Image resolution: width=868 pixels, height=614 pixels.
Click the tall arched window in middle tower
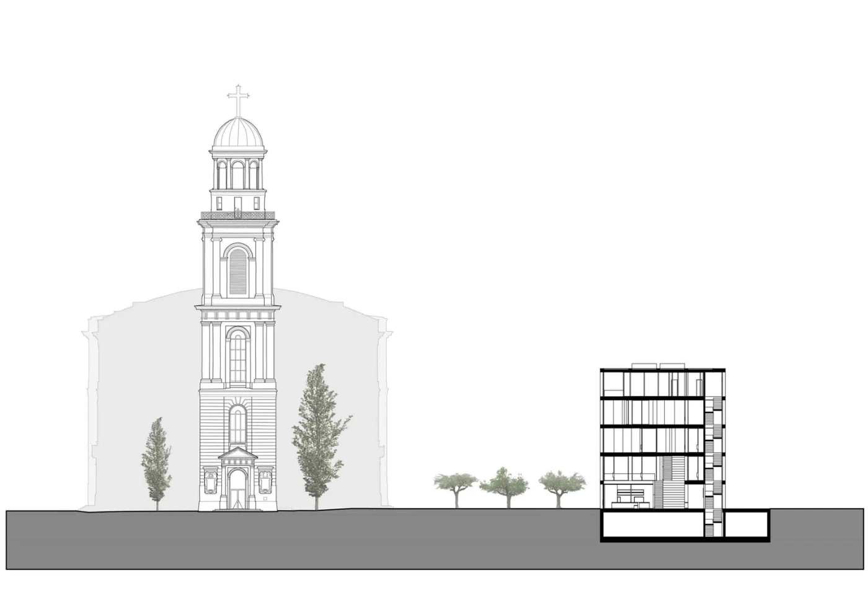(x=237, y=356)
